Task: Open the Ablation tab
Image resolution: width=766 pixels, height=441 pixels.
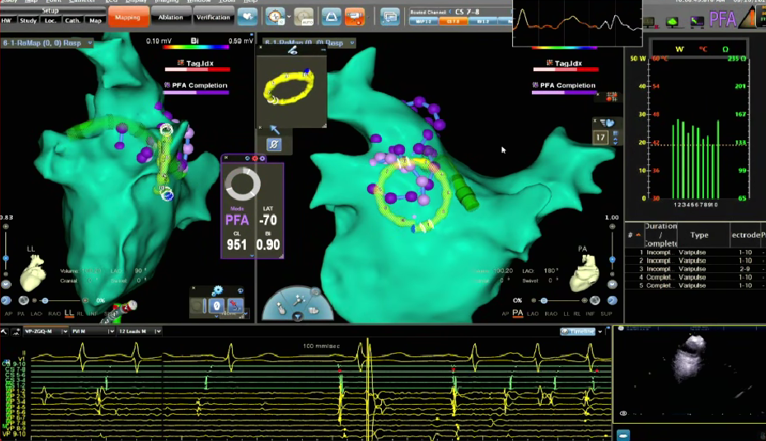Action: (x=169, y=16)
